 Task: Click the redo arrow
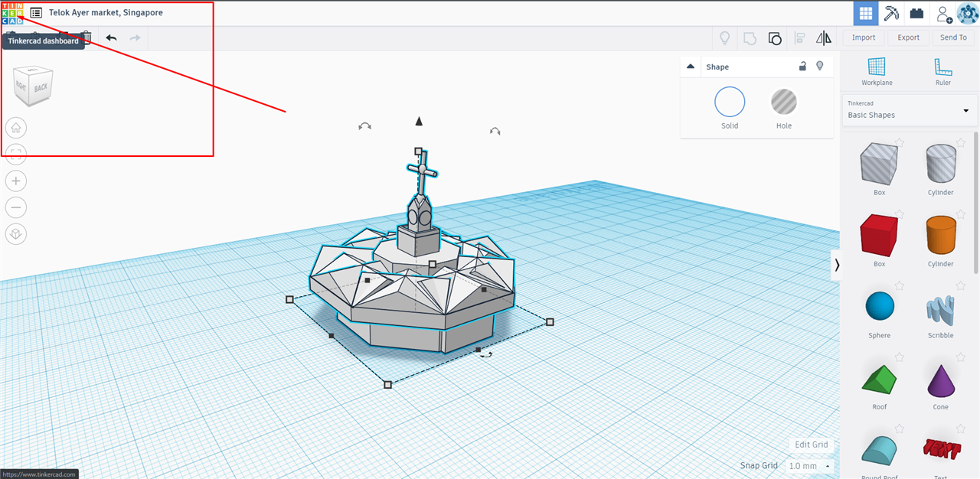135,37
